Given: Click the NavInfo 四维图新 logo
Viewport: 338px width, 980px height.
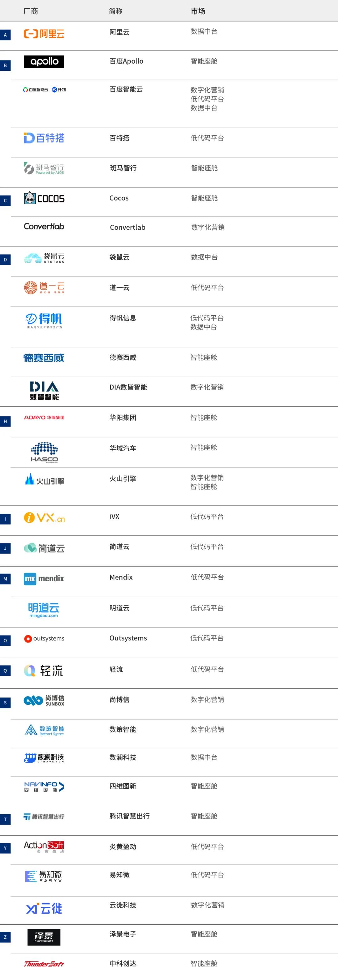Looking at the screenshot, I should [44, 787].
